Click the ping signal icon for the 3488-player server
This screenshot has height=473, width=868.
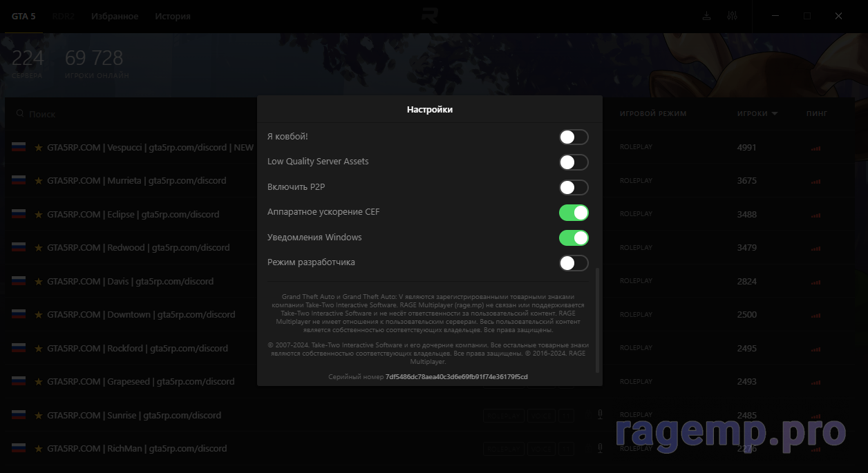pyautogui.click(x=816, y=215)
